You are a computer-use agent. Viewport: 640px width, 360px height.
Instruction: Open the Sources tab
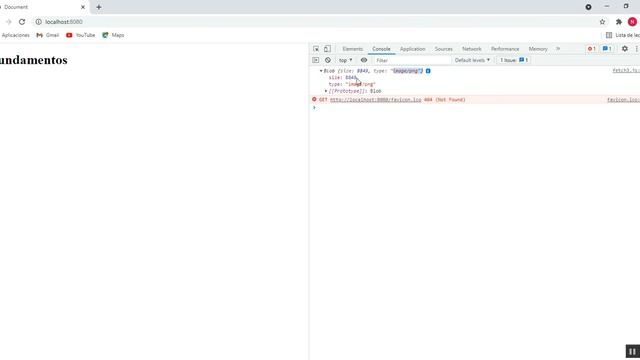point(443,49)
